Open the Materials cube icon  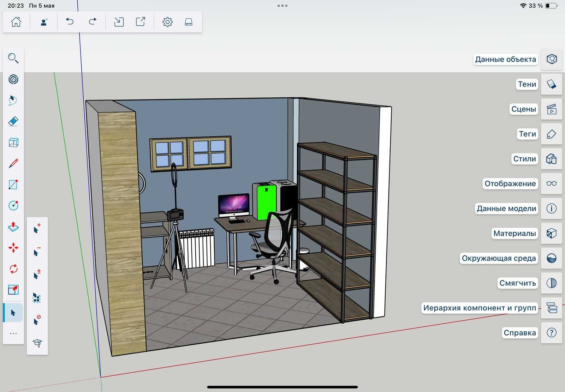(x=552, y=233)
